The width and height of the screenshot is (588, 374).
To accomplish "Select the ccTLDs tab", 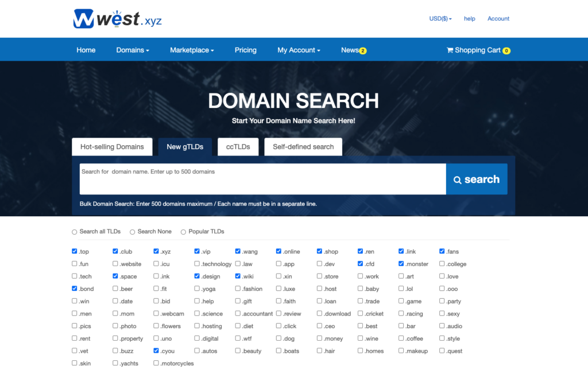I will 238,147.
